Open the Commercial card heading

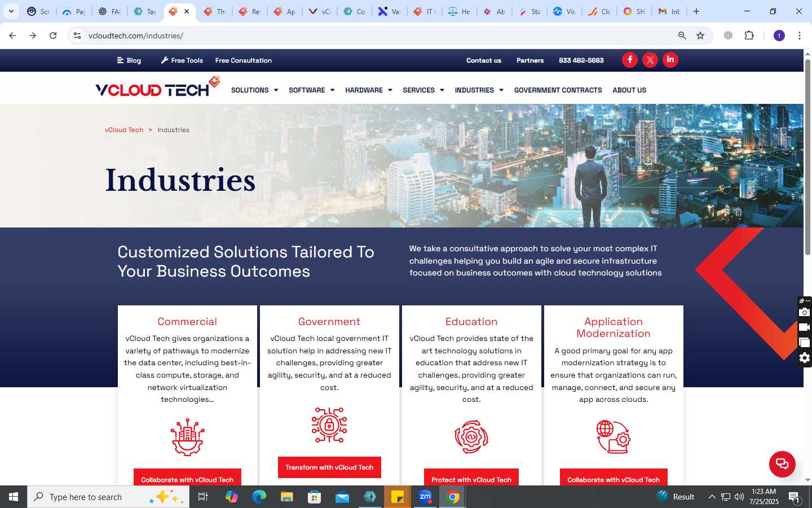coord(187,322)
